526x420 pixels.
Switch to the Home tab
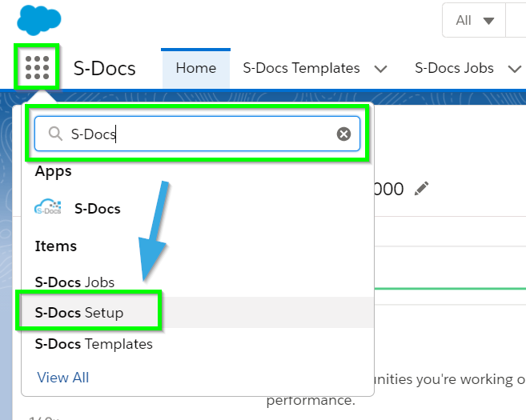point(196,68)
